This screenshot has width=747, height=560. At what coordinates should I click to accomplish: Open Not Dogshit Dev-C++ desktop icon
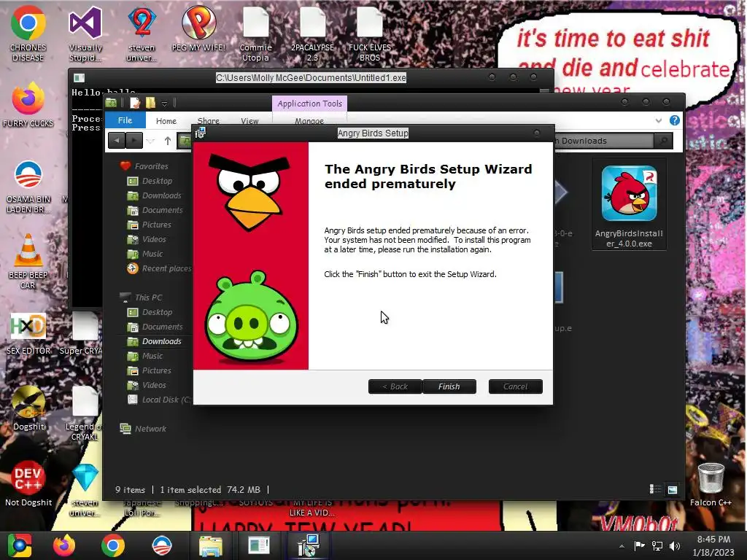(28, 483)
